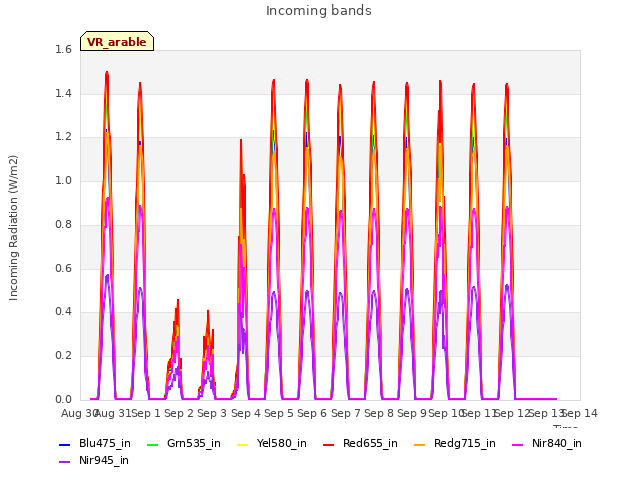Click the Sep 6 x-axis date label

pyautogui.click(x=312, y=413)
